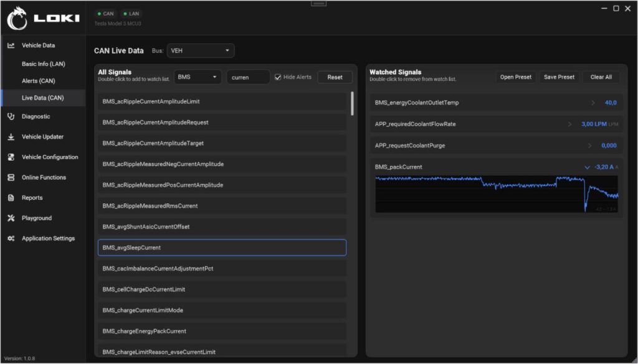Click the Vehicle Configuration icon
Screen dimensions: 638x364
11,157
